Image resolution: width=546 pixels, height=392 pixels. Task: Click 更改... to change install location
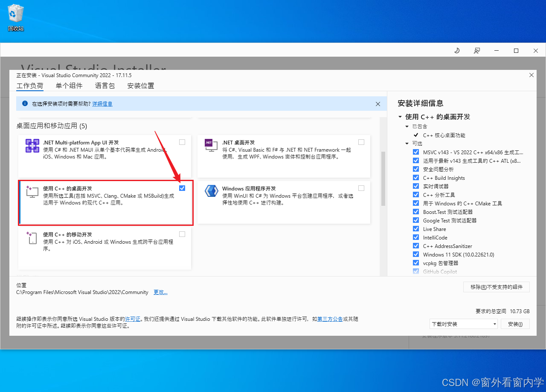pyautogui.click(x=160, y=292)
